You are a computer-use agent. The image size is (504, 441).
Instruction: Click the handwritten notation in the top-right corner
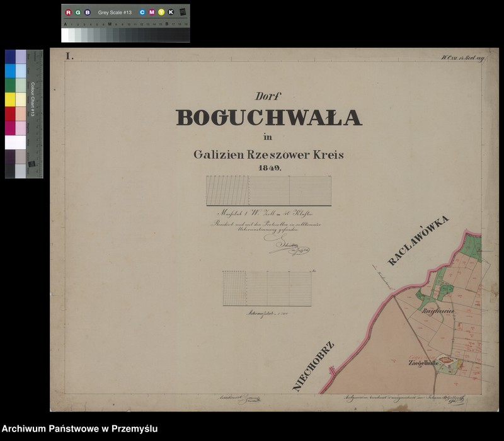(464, 56)
